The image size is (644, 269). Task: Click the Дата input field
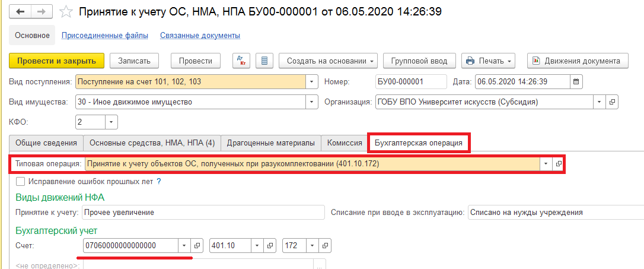pyautogui.click(x=522, y=81)
